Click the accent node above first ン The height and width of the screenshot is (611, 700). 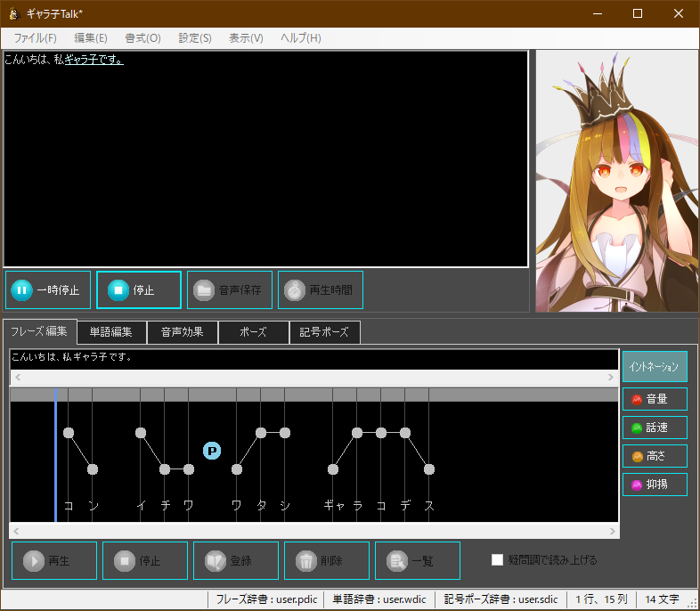click(x=93, y=469)
